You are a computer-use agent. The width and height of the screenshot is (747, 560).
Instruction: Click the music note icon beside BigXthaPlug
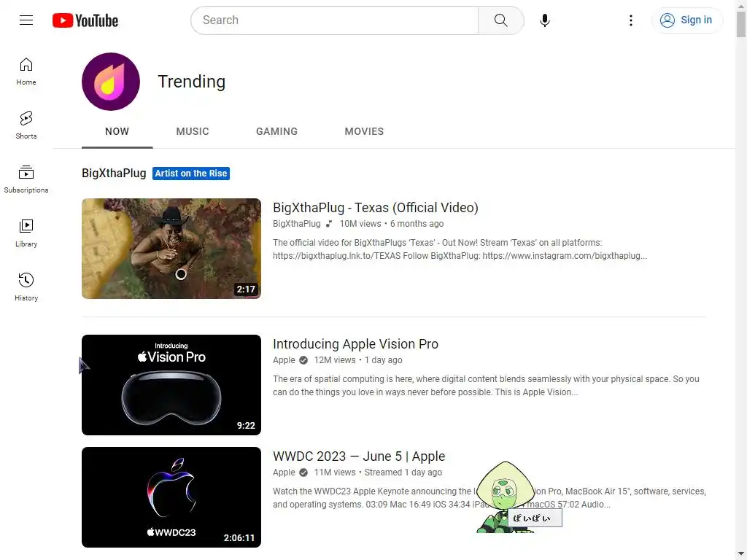329,224
